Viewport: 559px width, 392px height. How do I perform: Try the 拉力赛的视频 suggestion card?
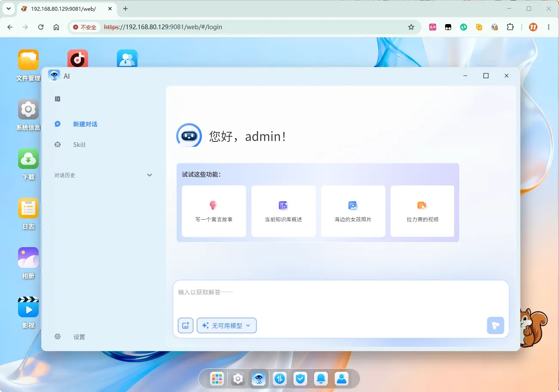(x=422, y=211)
